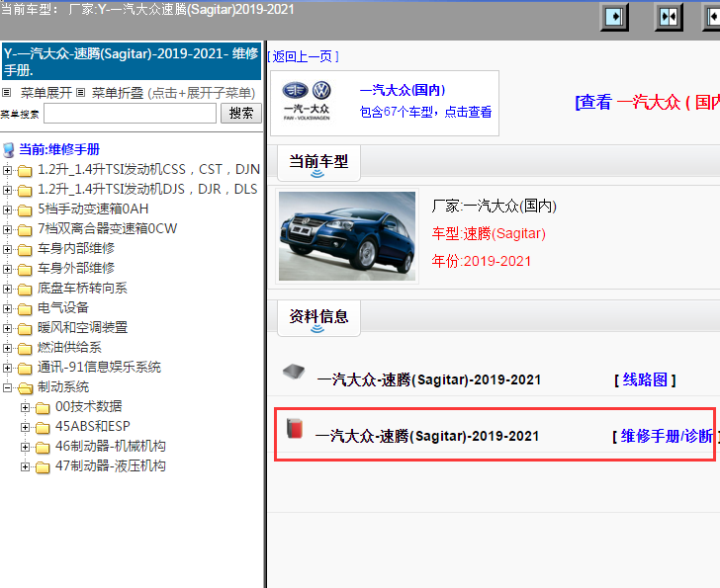
Task: Select the 暖风和空调装置 tree label
Action: point(82,327)
